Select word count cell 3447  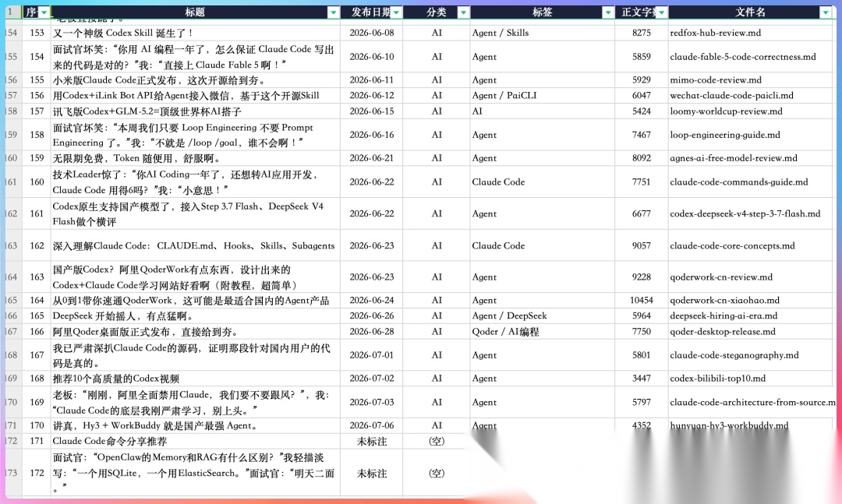(641, 379)
